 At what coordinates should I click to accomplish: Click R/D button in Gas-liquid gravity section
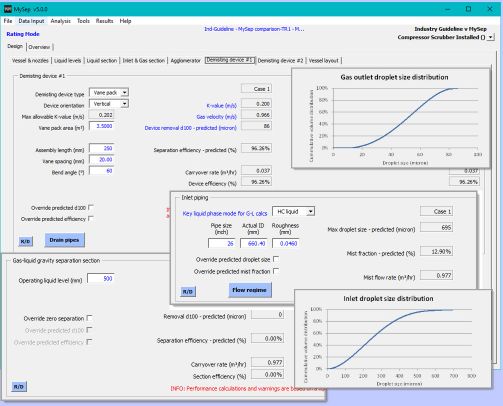coord(19,387)
